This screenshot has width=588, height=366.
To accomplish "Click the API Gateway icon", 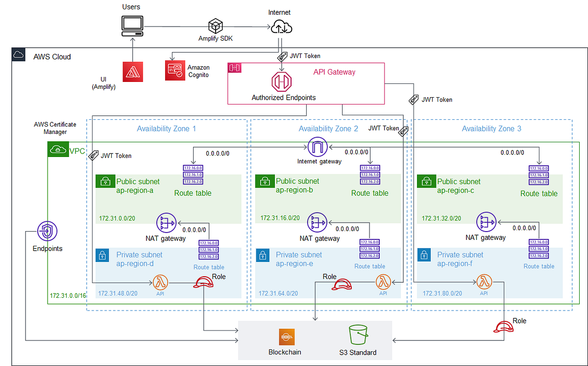I will pyautogui.click(x=282, y=81).
